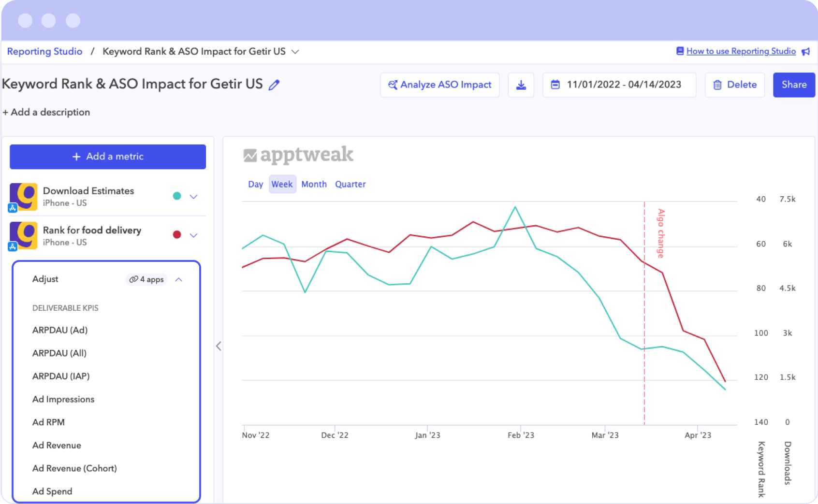
Task: Open the How to use Reporting Studio link
Action: coord(741,51)
